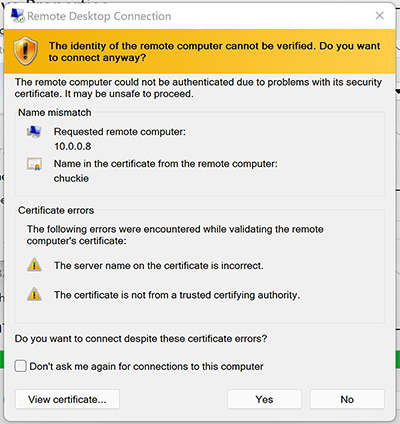This screenshot has height=424, width=400.
Task: Enable Don't ask me again checkbox
Action: click(21, 366)
